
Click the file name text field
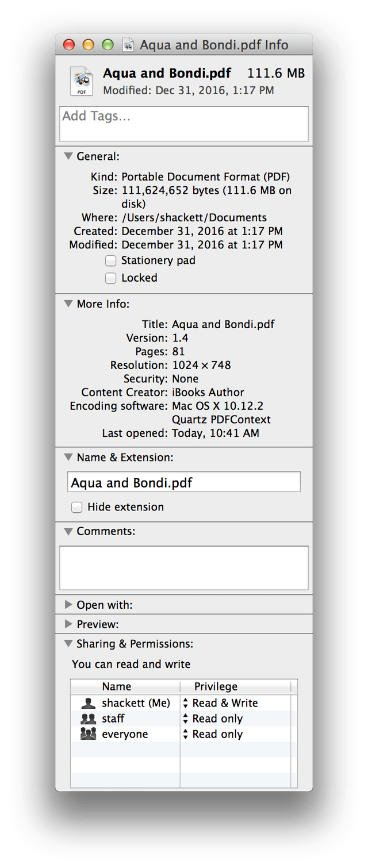click(x=184, y=482)
